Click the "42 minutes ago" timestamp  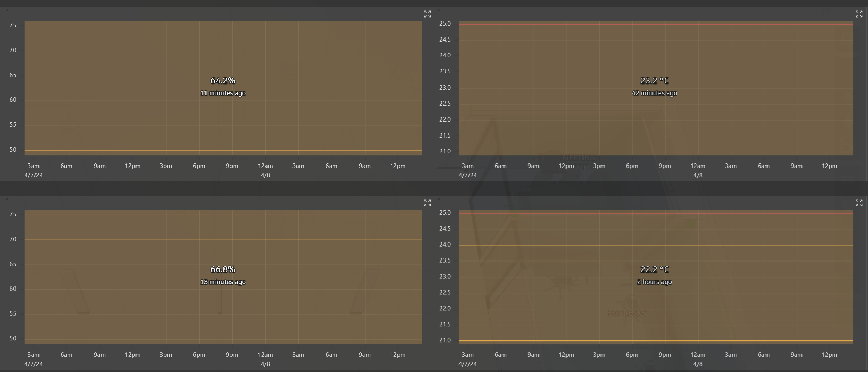pos(654,93)
